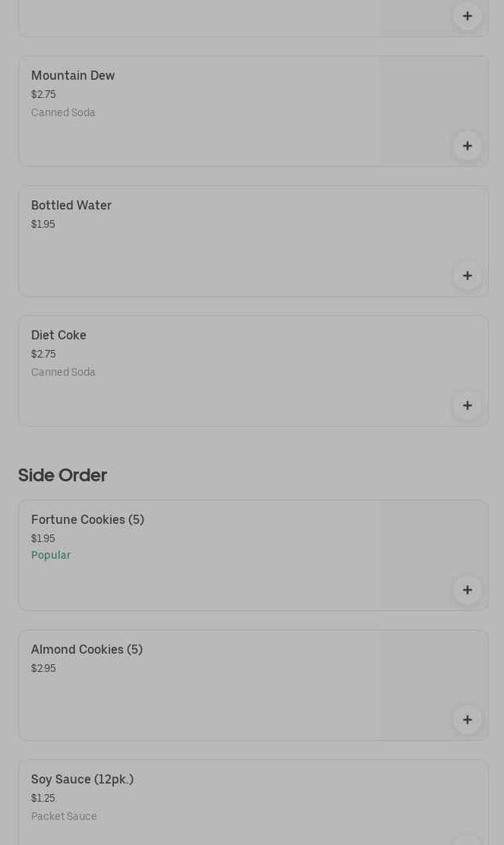Select the Bottled Water item name
Viewport: 504px width, 845px height.
pyautogui.click(x=71, y=206)
